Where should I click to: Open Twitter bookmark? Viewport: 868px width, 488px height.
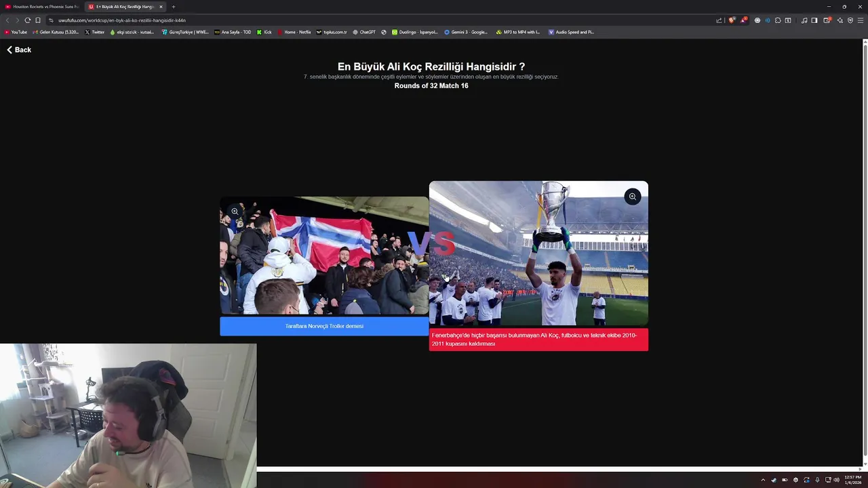pos(95,32)
